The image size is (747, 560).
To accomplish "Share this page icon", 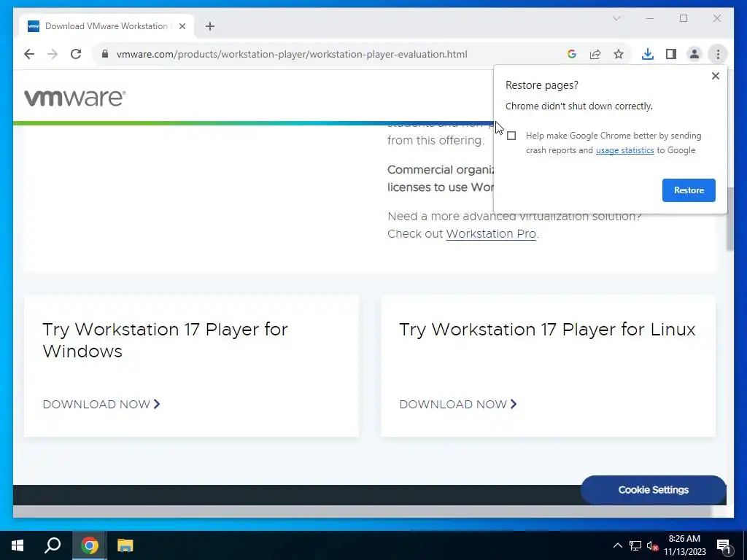I will coord(595,54).
